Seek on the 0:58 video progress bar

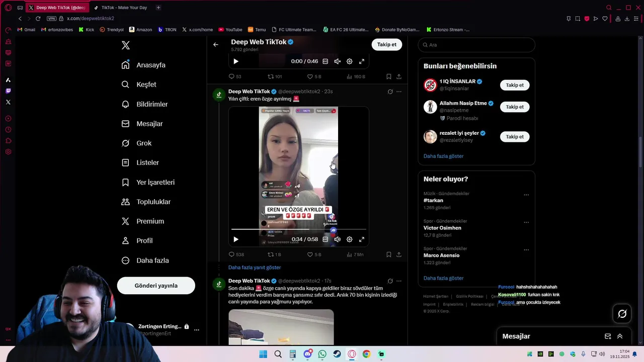coord(299,229)
